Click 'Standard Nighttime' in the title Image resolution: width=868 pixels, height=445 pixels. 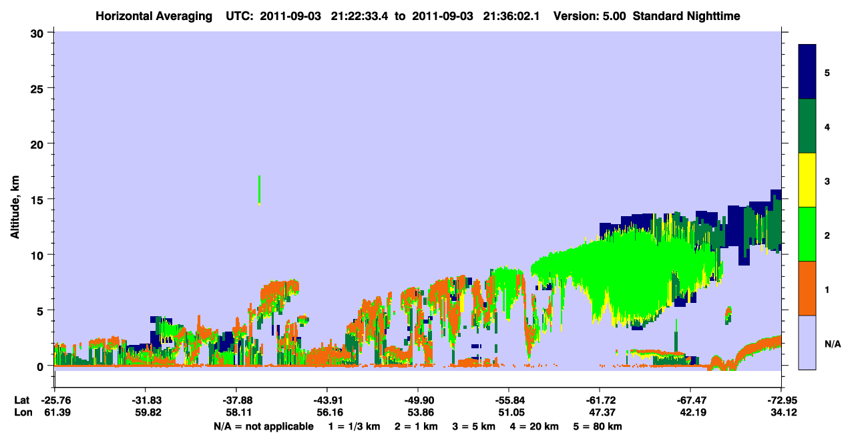686,15
